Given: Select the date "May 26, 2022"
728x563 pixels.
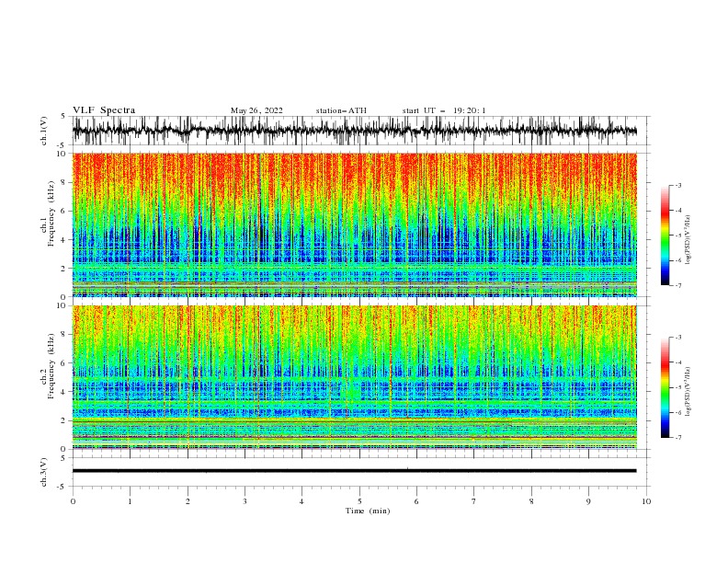Looking at the screenshot, I should [x=256, y=110].
